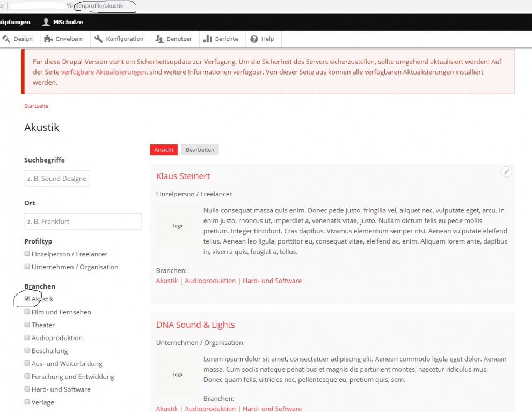Click the Logo thumbnail of DNA Sound & Lights
The height and width of the screenshot is (412, 532).
pos(177,375)
